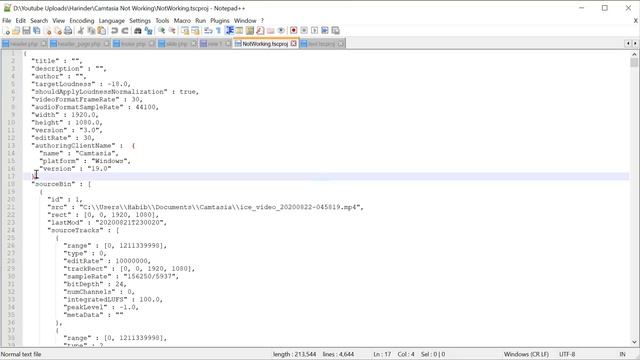Click "Windows (CR LF)" in status bar
640x360 pixels.
(526, 354)
